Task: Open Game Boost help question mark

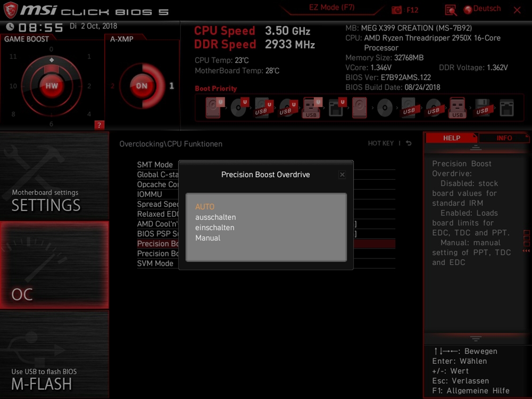Action: [x=99, y=125]
